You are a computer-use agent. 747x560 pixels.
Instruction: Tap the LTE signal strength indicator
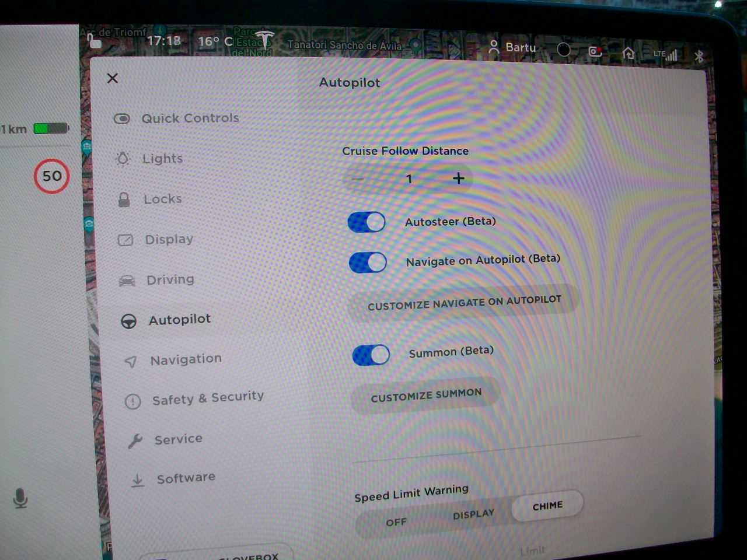tap(666, 55)
